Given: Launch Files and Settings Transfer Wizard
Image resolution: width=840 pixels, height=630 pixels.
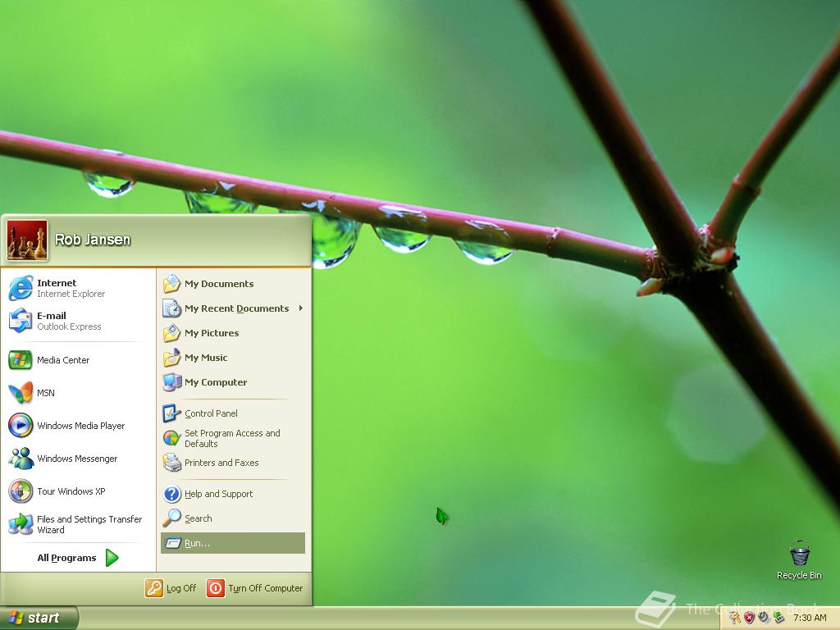Looking at the screenshot, I should coord(78,524).
